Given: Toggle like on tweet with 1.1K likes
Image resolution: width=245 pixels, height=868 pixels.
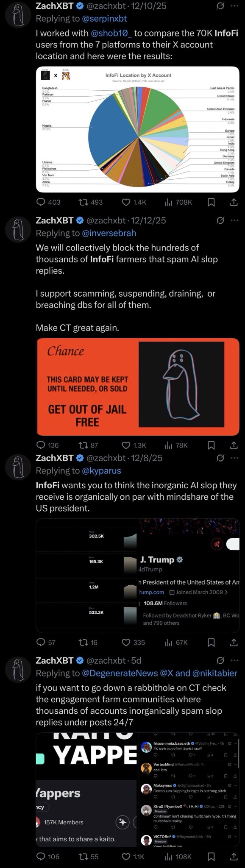Looking at the screenshot, I should (x=126, y=857).
